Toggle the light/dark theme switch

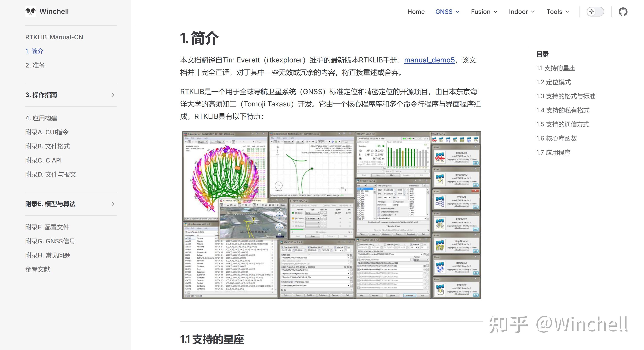point(595,12)
